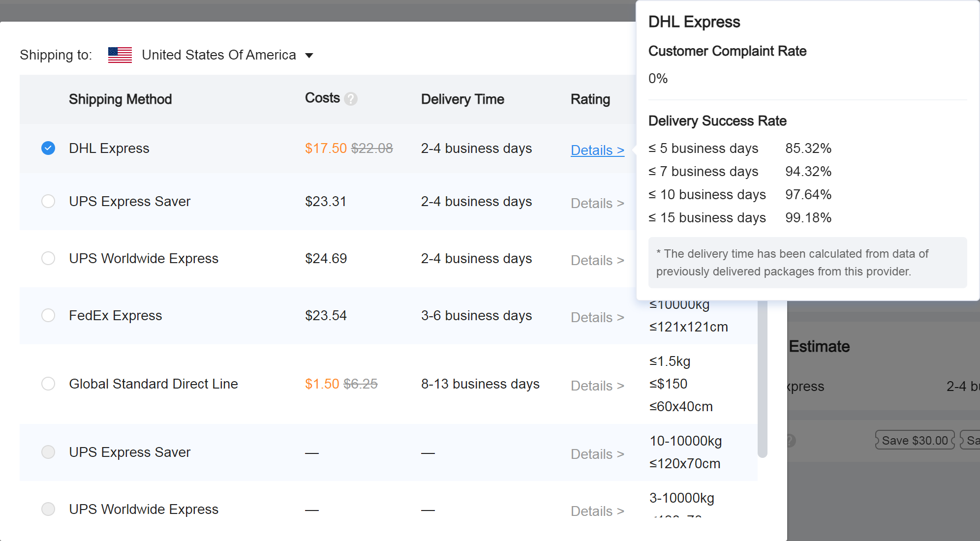Choose the UPS Worldwide Express $24.69 radio button
This screenshot has height=541, width=980.
[x=48, y=258]
